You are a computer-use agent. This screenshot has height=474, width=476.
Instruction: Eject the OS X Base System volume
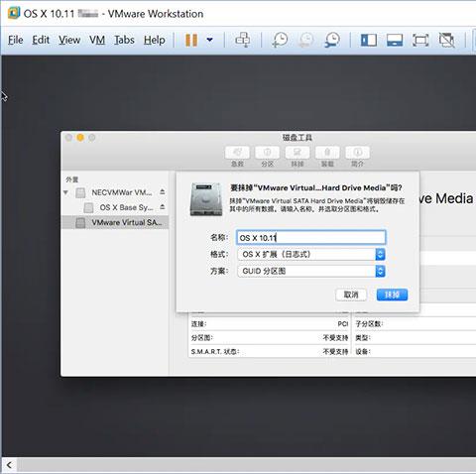coord(163,207)
